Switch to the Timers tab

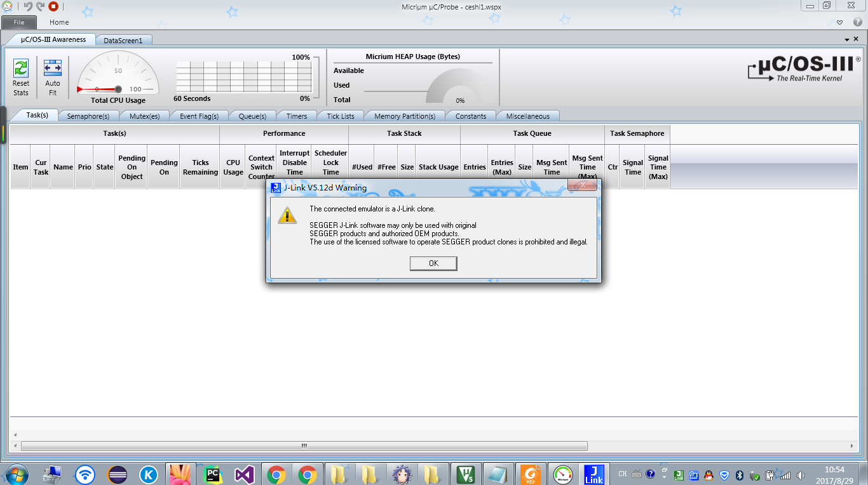tap(297, 116)
